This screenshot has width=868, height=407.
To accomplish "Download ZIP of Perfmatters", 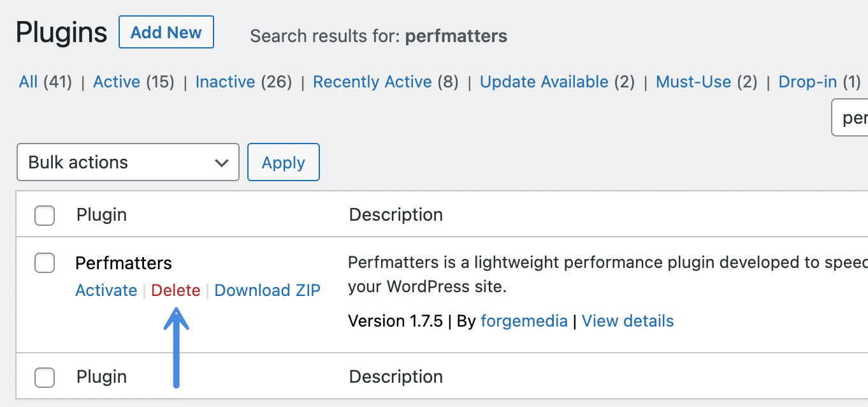I will pos(267,290).
